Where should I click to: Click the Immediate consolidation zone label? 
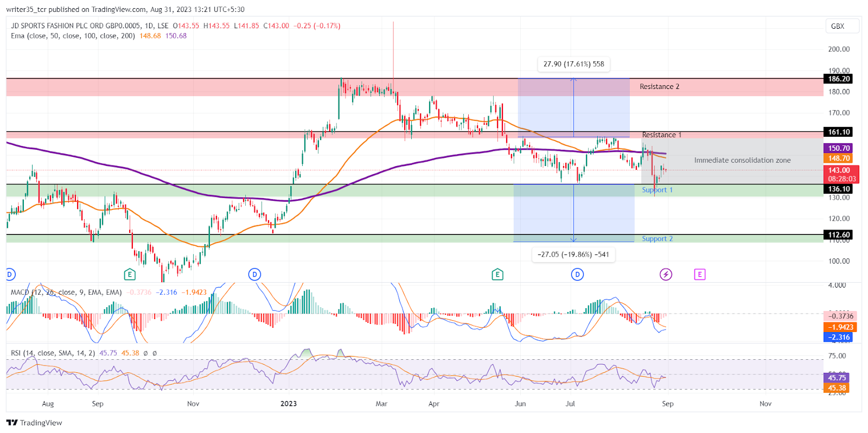(x=742, y=161)
